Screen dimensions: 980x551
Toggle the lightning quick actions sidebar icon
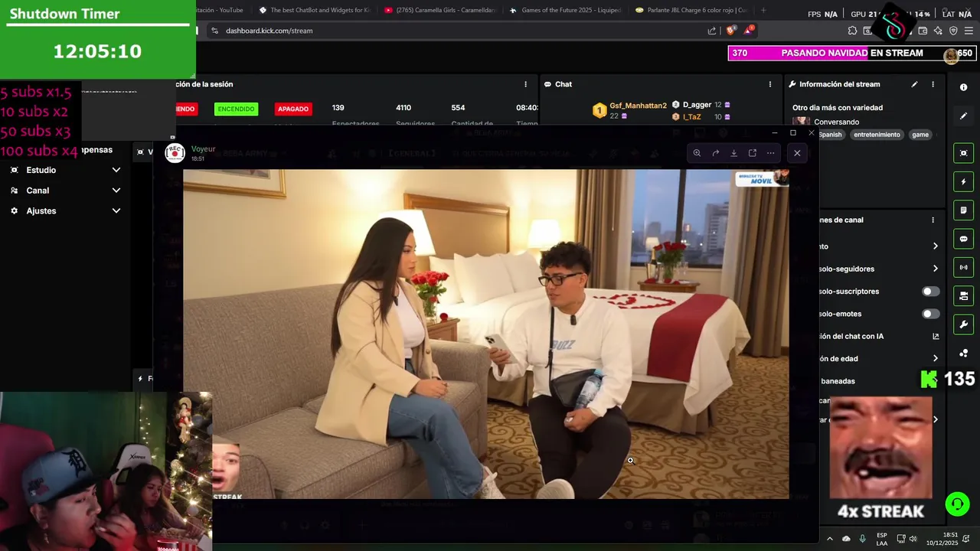point(963,181)
